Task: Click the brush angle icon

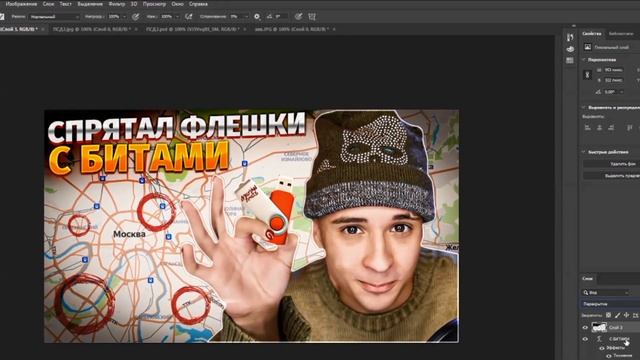Action: click(x=269, y=17)
